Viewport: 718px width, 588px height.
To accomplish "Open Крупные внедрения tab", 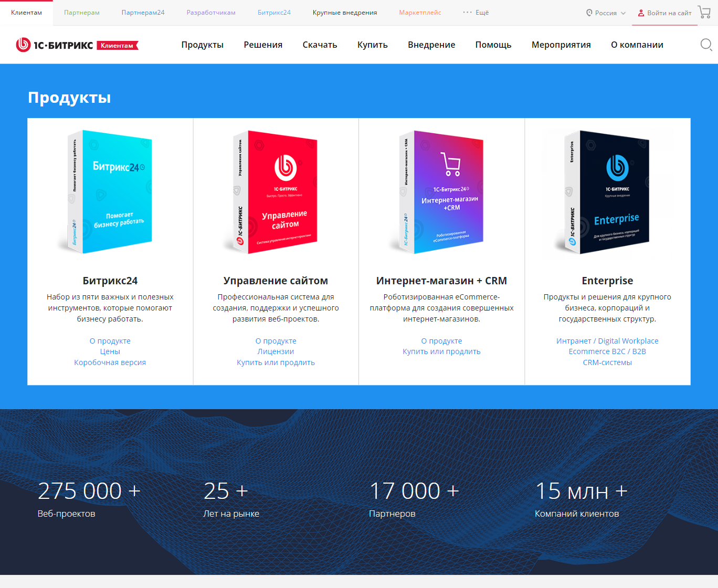I will (x=345, y=13).
